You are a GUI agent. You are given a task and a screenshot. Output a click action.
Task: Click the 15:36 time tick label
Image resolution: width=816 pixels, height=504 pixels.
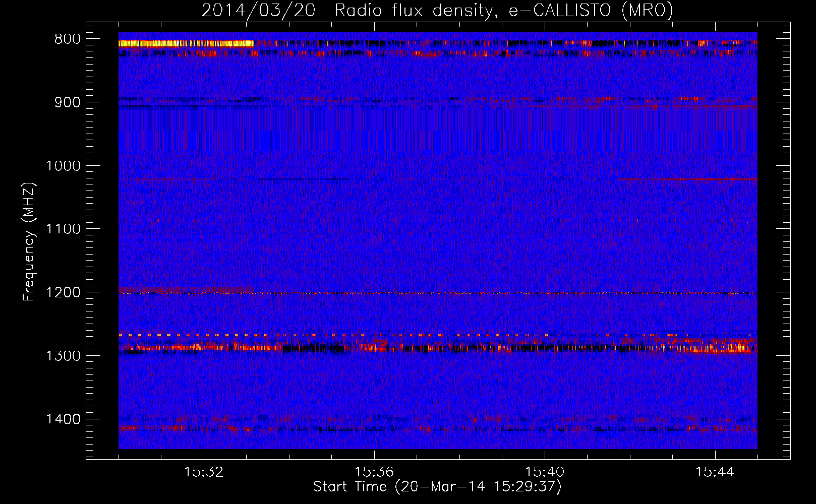click(374, 472)
